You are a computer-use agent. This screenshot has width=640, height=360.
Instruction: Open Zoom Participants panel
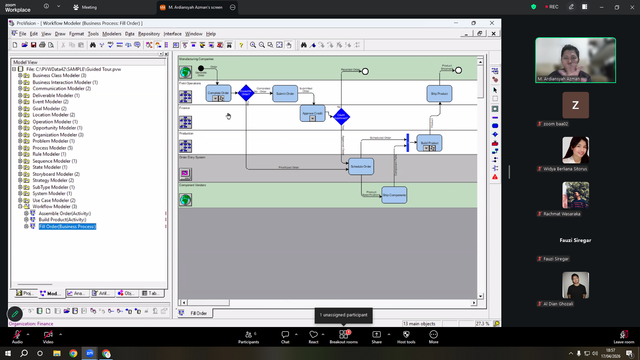(x=249, y=337)
